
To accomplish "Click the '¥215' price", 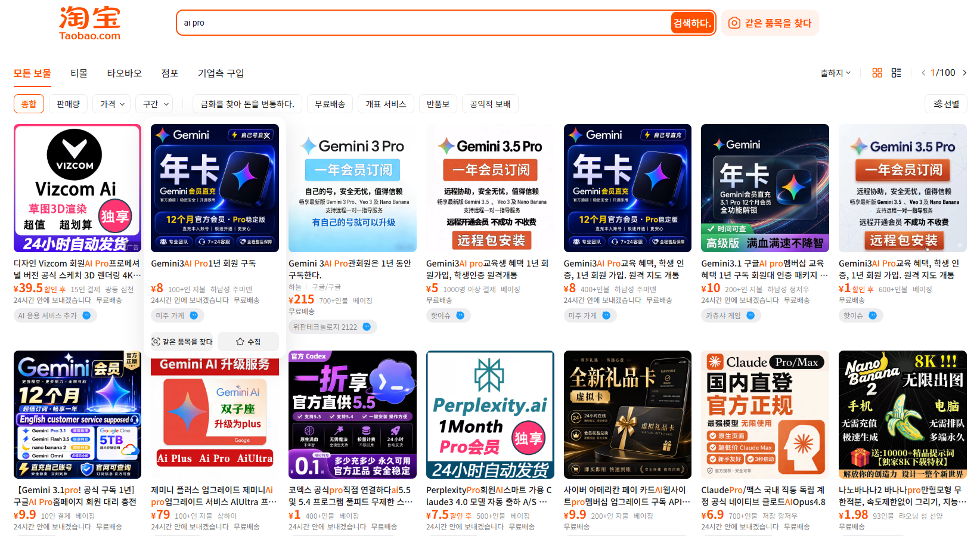I will pos(302,299).
